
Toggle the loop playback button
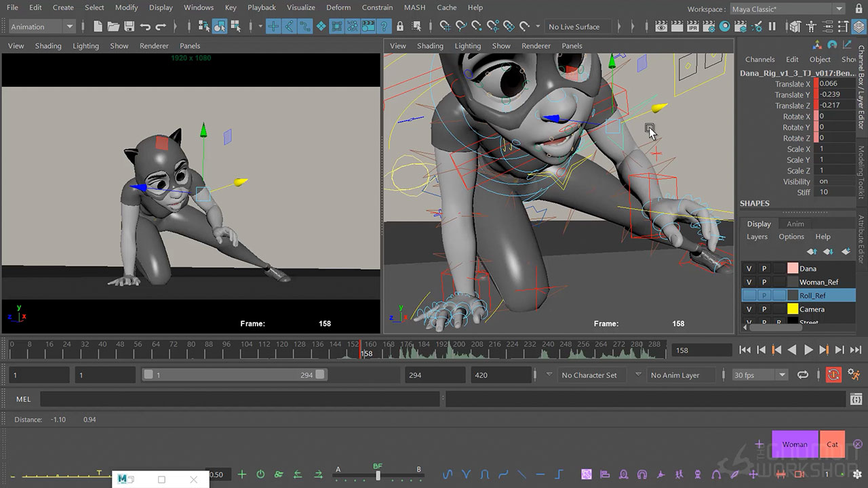coord(803,375)
